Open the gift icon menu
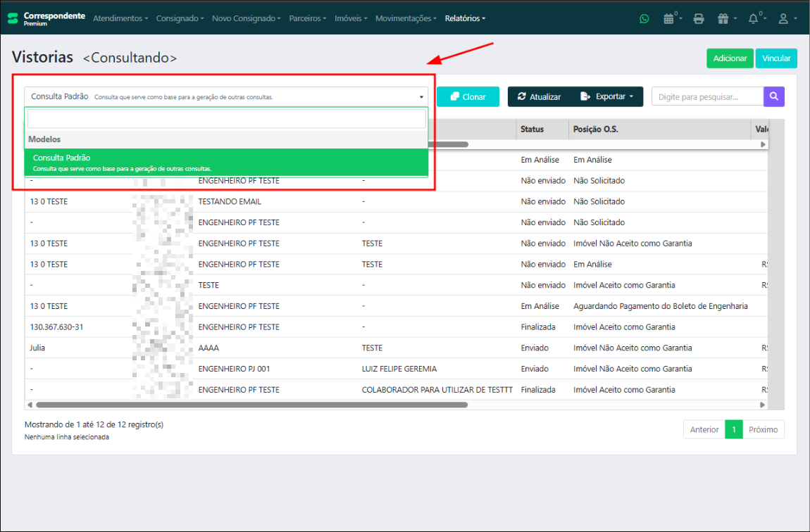 click(x=723, y=19)
